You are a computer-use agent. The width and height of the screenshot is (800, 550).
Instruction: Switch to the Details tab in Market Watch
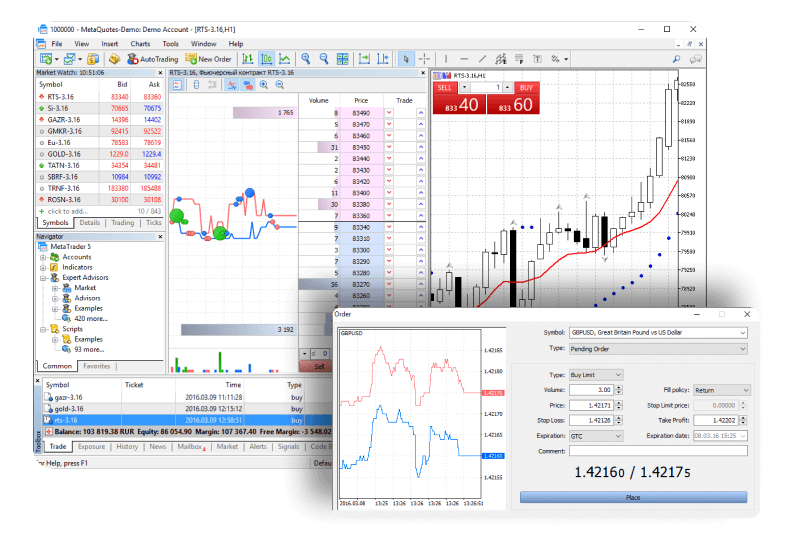(89, 223)
